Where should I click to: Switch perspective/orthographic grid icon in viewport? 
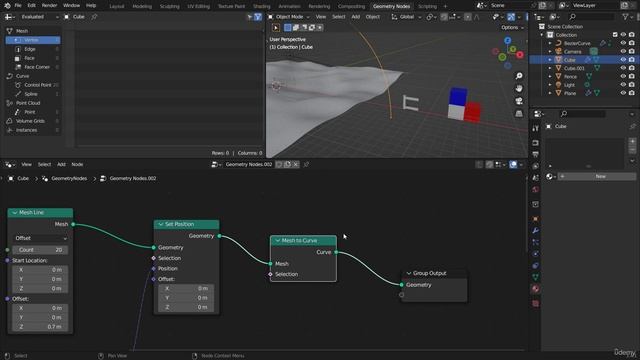[x=519, y=113]
